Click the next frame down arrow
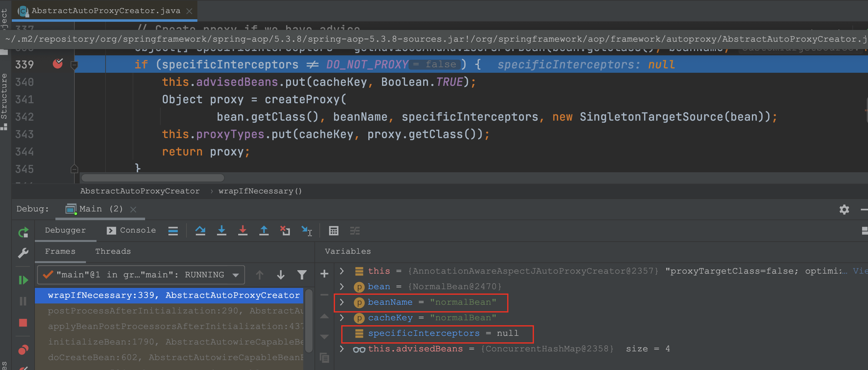 click(281, 275)
